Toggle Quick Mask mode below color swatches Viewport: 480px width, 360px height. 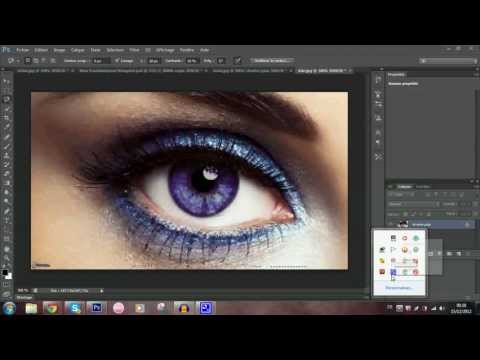point(6,285)
